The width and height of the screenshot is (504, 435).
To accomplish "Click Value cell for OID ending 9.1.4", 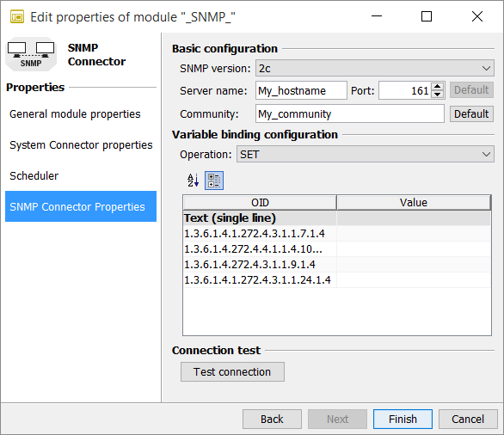I will tap(414, 265).
